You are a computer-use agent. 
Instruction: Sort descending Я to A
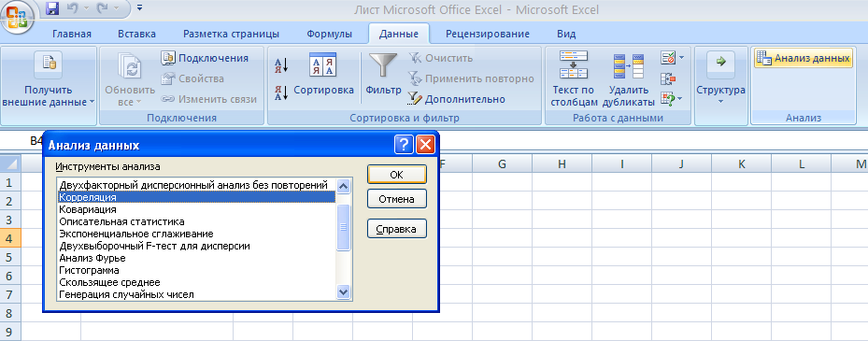pos(281,92)
